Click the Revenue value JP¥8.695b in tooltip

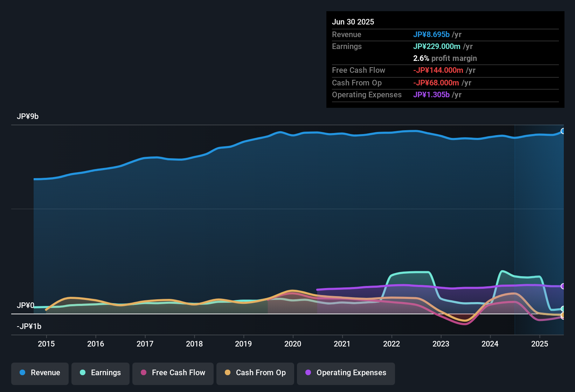431,35
